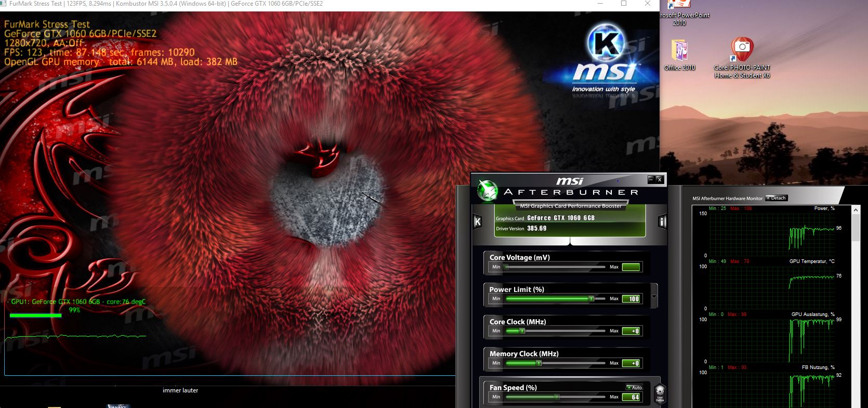The width and height of the screenshot is (868, 408).
Task: Adjust the Fan Speed slider handle
Action: coord(557,397)
